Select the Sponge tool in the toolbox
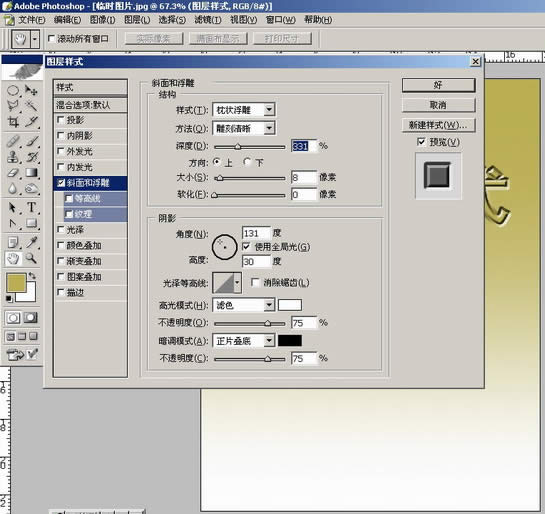The height and width of the screenshot is (514, 545). 31,188
